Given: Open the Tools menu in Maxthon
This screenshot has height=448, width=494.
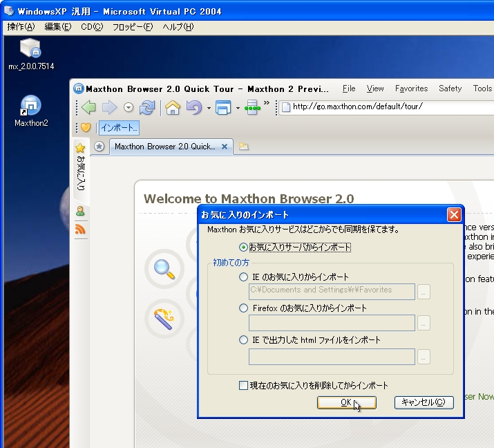Looking at the screenshot, I should [482, 88].
